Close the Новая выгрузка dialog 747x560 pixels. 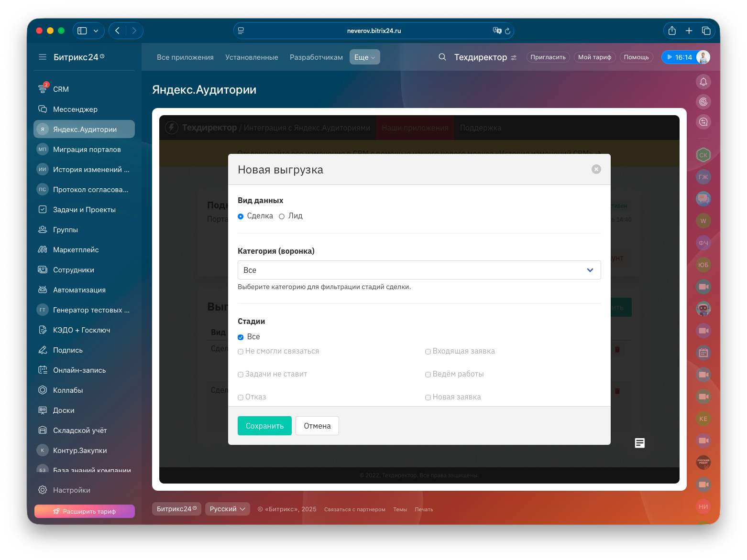click(x=596, y=169)
